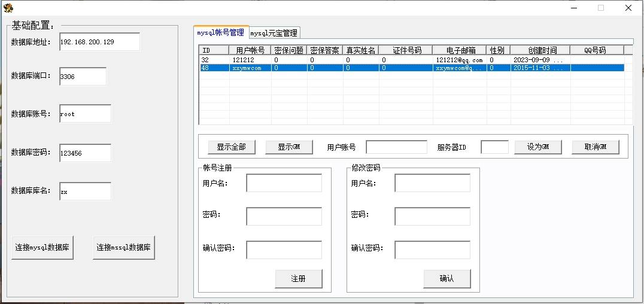Focus 用户名 field in 修改密码 group
This screenshot has width=644, height=304.
432,183
